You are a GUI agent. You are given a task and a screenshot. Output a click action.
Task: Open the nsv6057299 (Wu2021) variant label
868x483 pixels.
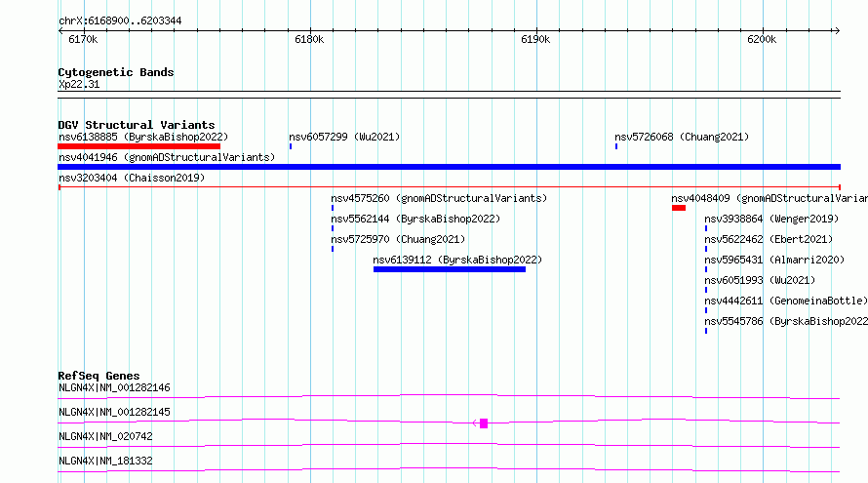pos(344,137)
